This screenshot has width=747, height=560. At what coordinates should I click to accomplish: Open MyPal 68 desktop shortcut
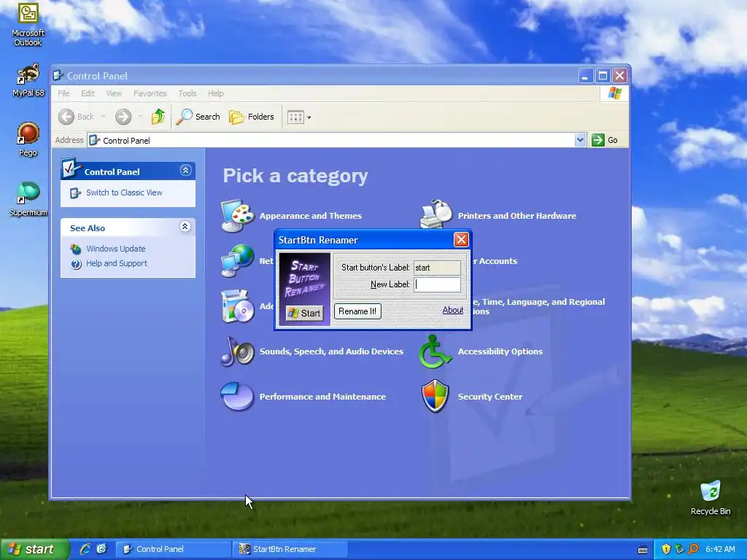(28, 80)
